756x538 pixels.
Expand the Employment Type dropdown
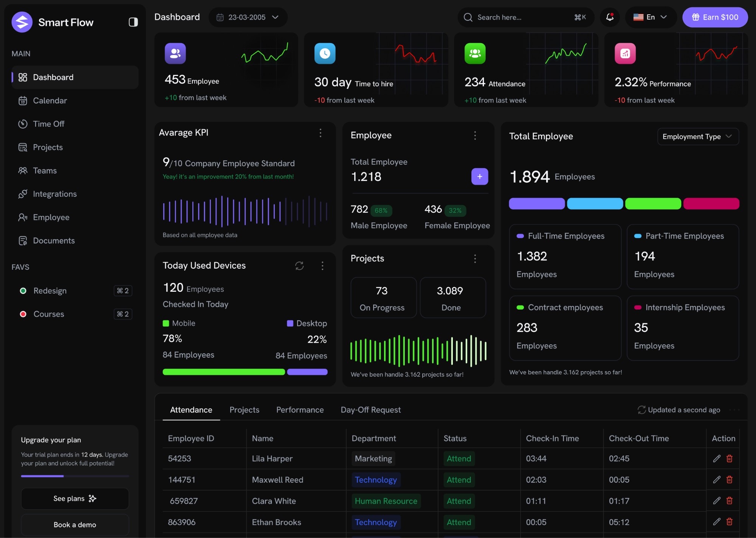[698, 137]
